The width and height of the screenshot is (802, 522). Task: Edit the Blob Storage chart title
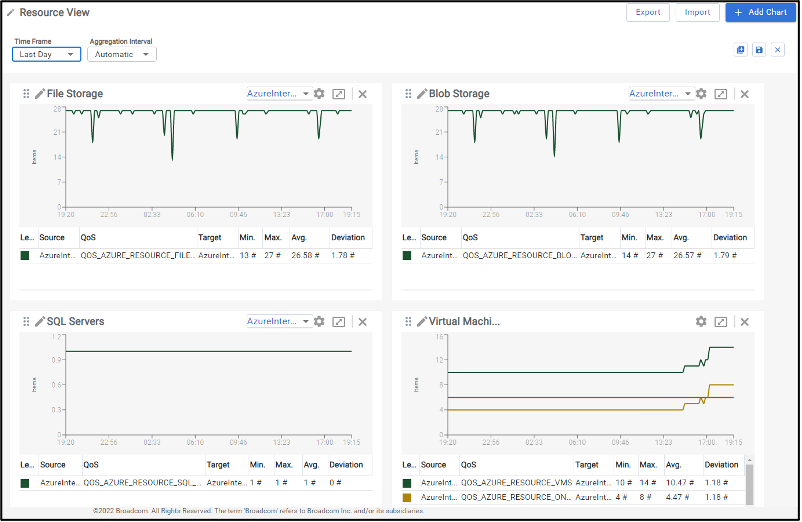coord(422,94)
